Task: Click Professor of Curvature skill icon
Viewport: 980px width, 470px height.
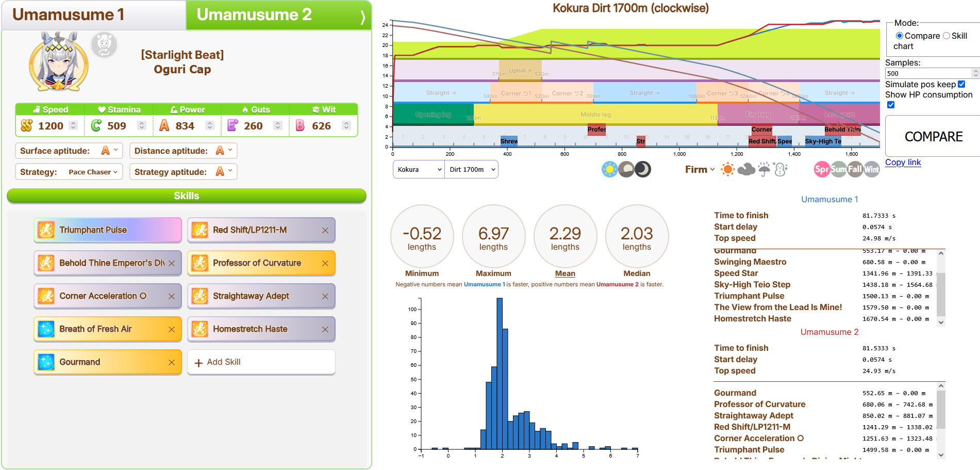Action: click(200, 263)
